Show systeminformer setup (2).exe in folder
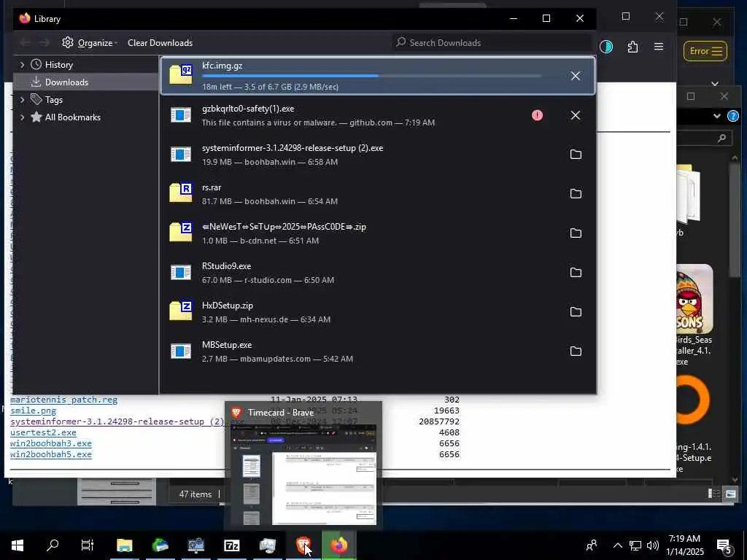Image resolution: width=747 pixels, height=560 pixels. (x=576, y=155)
